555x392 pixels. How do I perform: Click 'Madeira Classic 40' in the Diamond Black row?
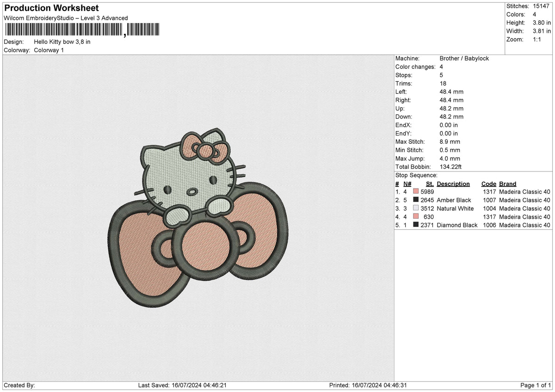pos(524,225)
